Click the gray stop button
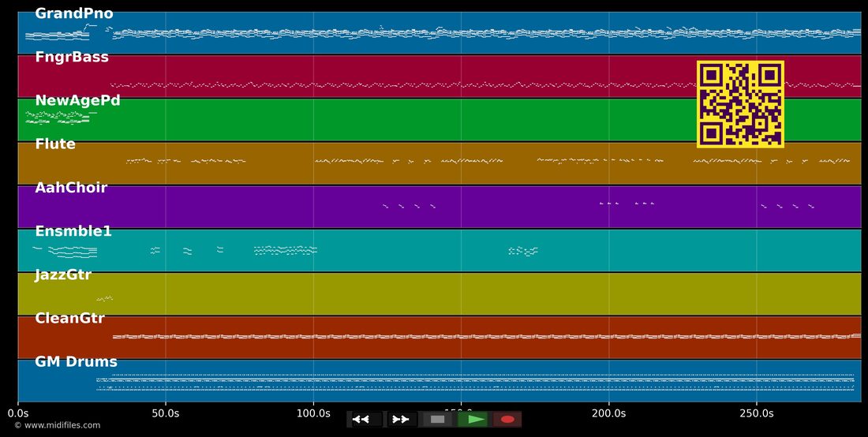 [437, 420]
